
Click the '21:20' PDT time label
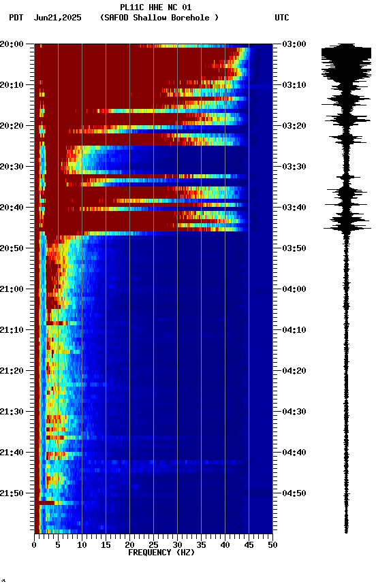pyautogui.click(x=12, y=371)
